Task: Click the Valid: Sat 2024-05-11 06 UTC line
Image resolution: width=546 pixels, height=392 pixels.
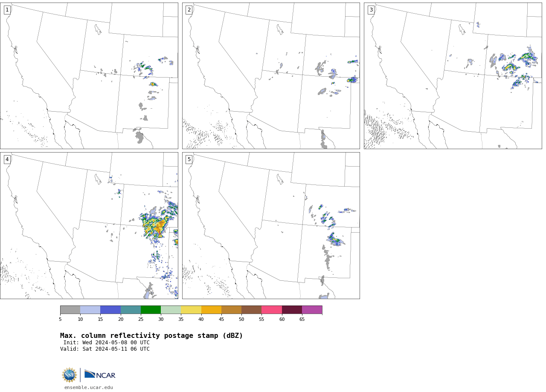Action: (105, 349)
